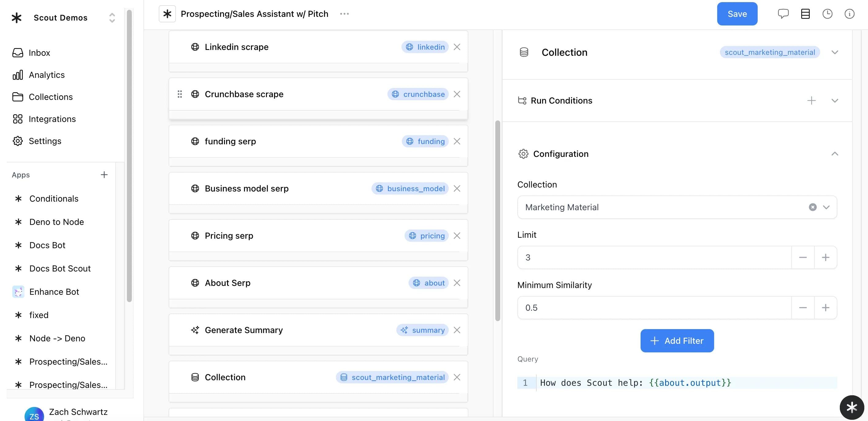Click the asterisk app logo beside the title
Screen dimensions: 868x421
tap(167, 14)
